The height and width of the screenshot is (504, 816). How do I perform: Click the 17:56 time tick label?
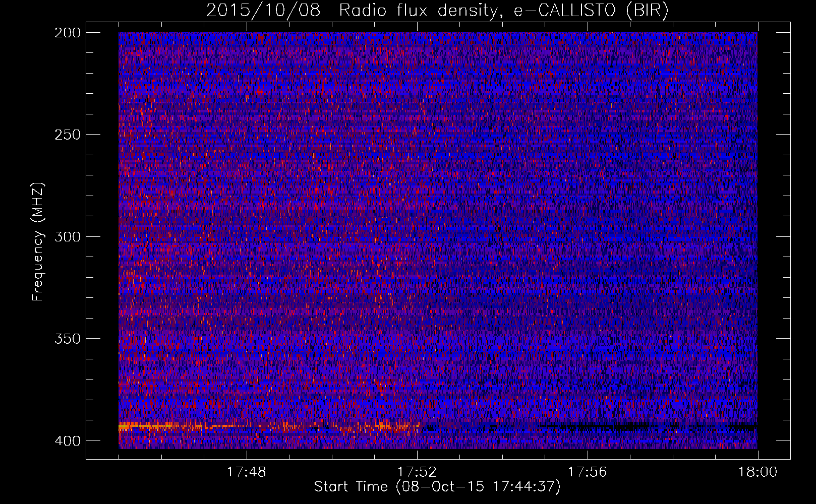pos(588,472)
